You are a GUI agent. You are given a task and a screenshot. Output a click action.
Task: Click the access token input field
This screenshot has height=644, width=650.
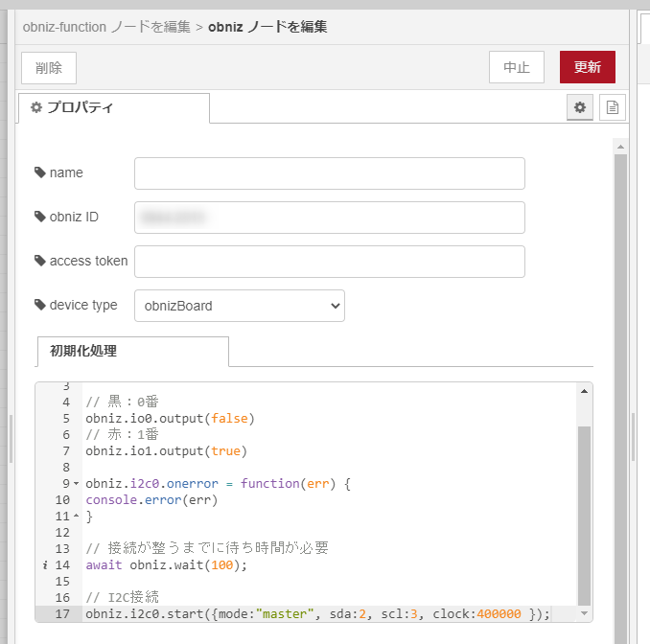[329, 262]
